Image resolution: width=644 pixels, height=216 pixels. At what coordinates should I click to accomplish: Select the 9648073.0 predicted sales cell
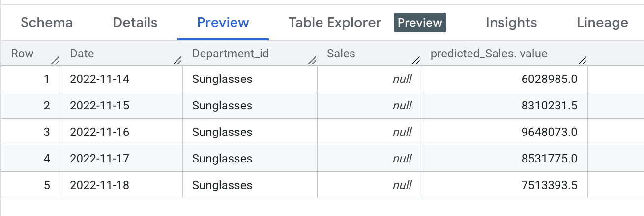click(x=549, y=132)
